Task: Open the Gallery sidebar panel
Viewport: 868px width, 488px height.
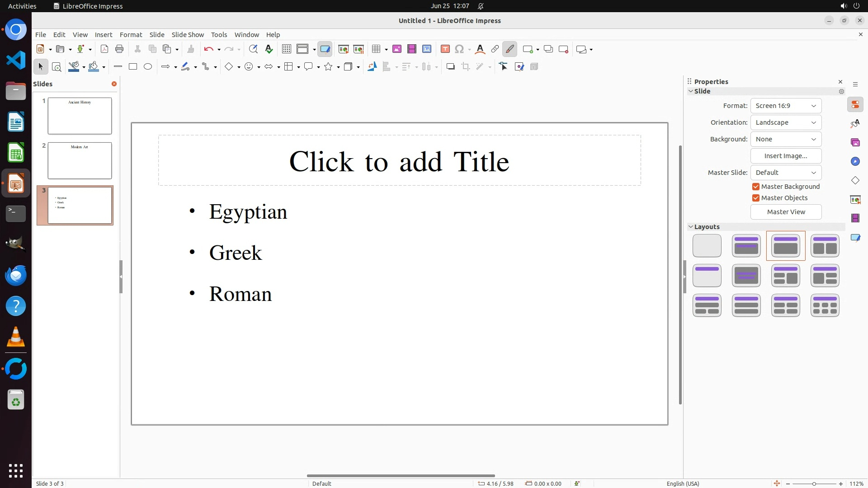Action: click(855, 142)
